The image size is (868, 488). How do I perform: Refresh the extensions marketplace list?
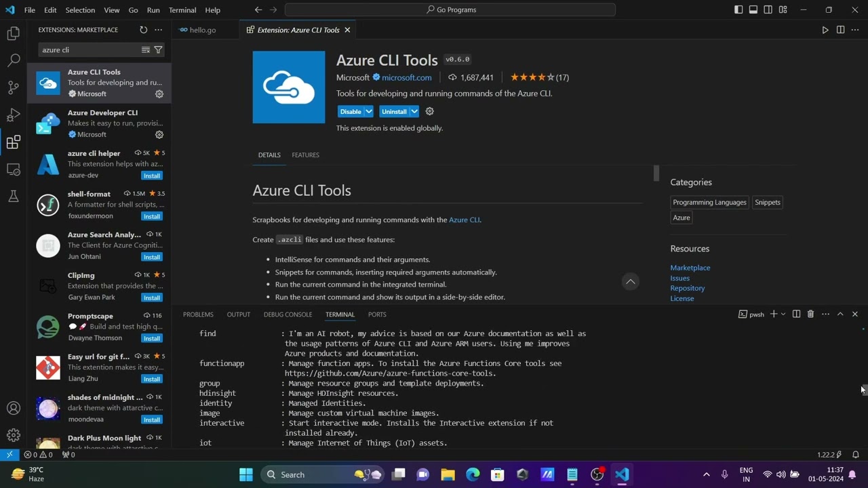tap(143, 30)
